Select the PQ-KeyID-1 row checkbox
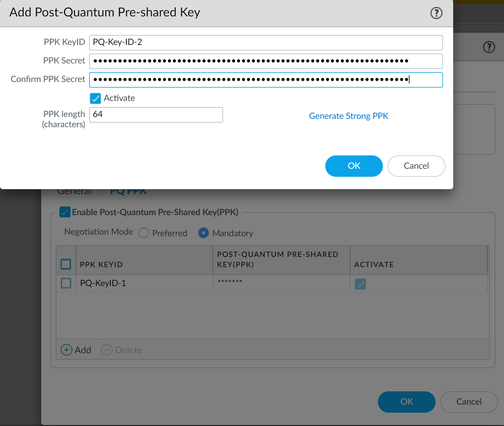The width and height of the screenshot is (504, 426). coord(66,283)
